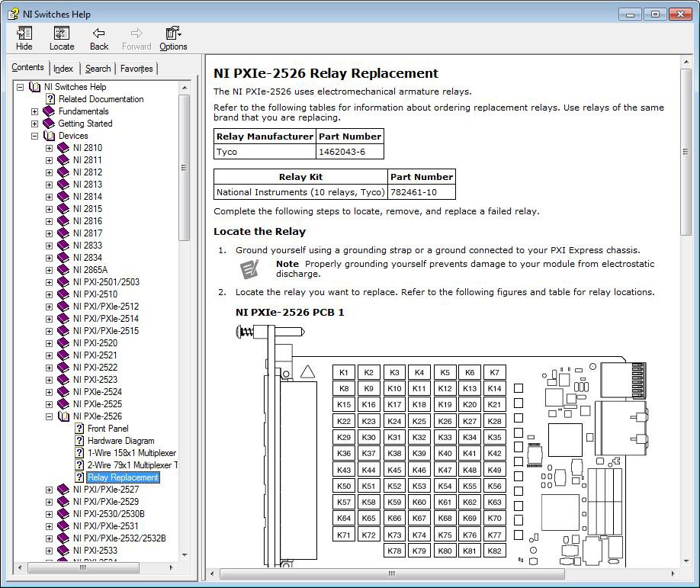The height and width of the screenshot is (588, 700).
Task: Click the horizontal scrollbar below the contents tree
Action: tap(84, 568)
